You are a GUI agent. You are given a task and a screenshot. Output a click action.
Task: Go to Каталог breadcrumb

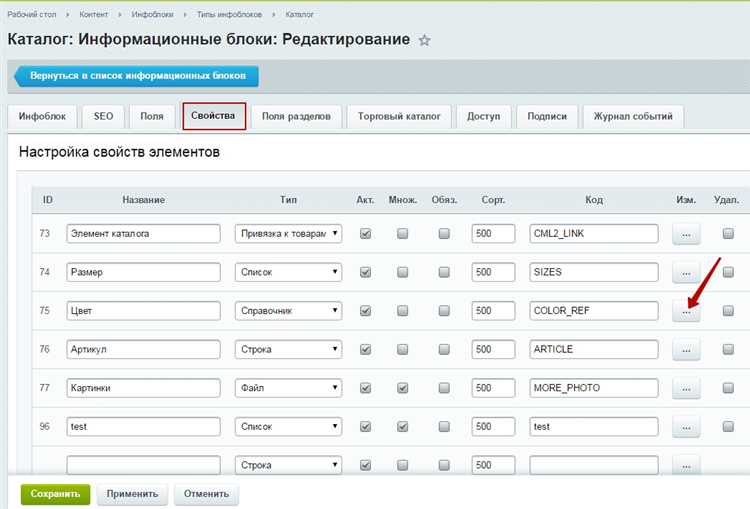point(299,15)
